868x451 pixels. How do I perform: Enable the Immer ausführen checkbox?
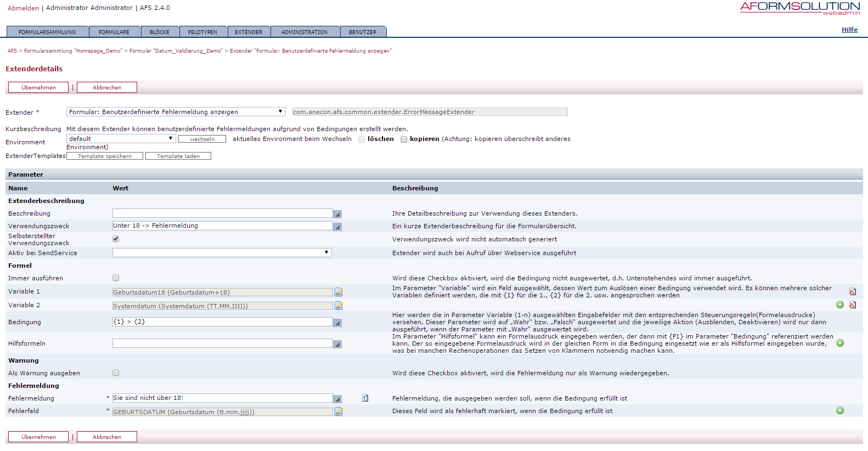(x=116, y=278)
